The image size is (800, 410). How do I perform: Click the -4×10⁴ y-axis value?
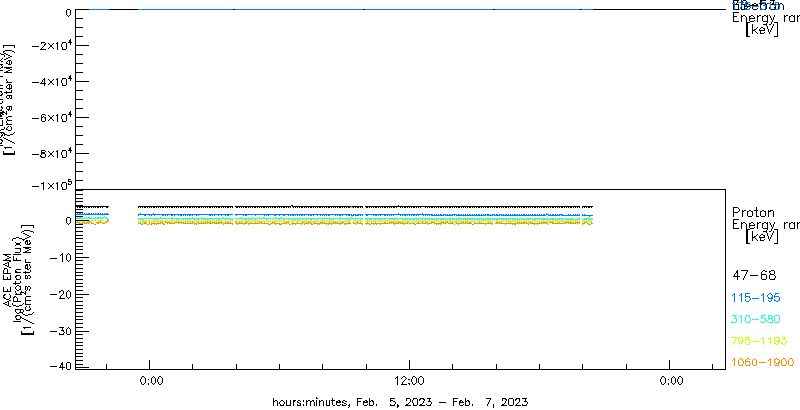coord(51,82)
